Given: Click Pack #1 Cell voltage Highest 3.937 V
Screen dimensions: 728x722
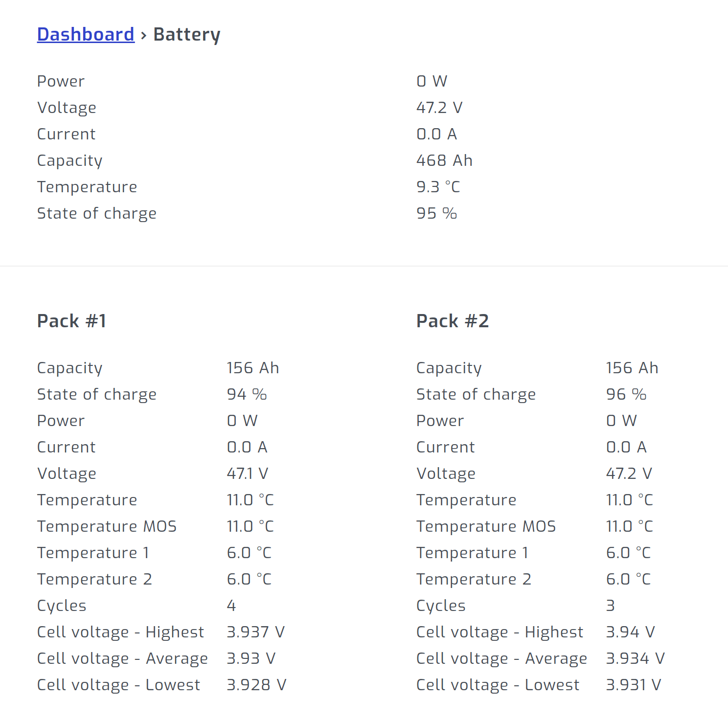Looking at the screenshot, I should [255, 632].
